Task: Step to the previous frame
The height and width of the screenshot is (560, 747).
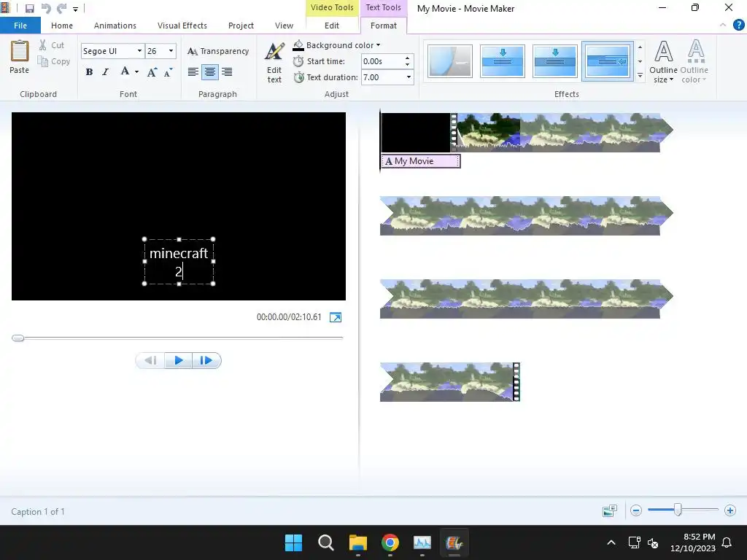Action: tap(150, 360)
